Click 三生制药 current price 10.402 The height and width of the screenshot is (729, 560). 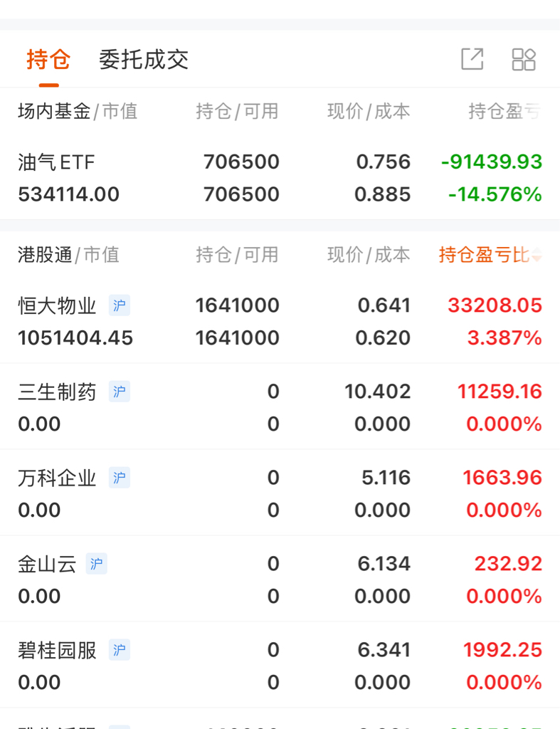coord(377,392)
